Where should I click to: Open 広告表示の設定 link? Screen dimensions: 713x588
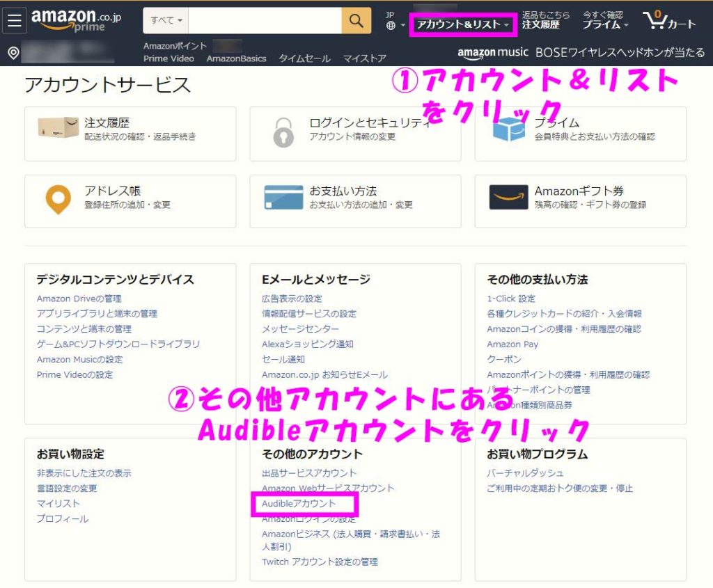[292, 299]
